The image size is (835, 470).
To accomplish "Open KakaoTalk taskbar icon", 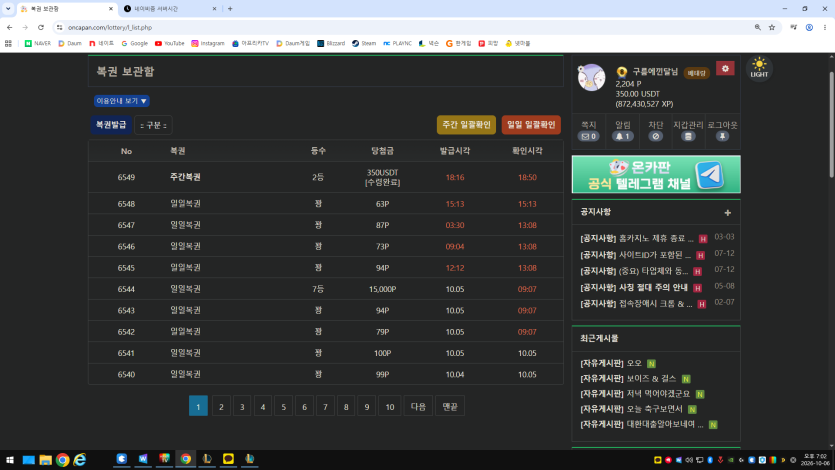I will pyautogui.click(x=228, y=459).
